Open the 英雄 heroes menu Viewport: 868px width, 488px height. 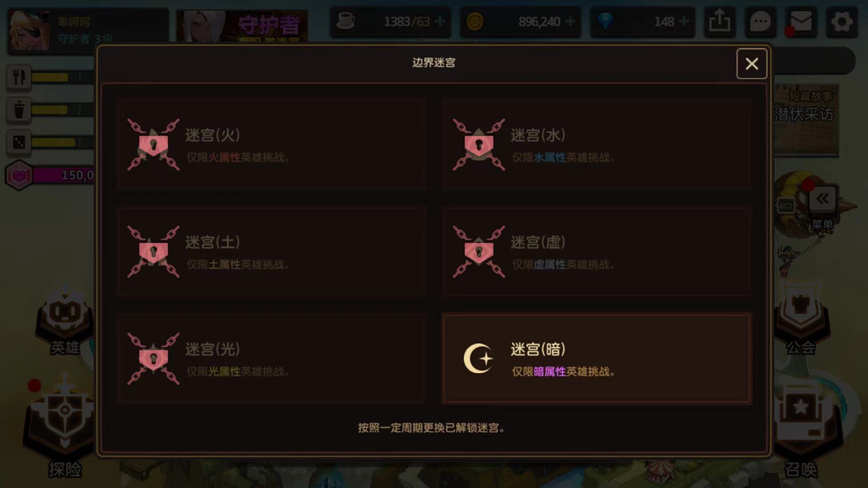tap(65, 322)
